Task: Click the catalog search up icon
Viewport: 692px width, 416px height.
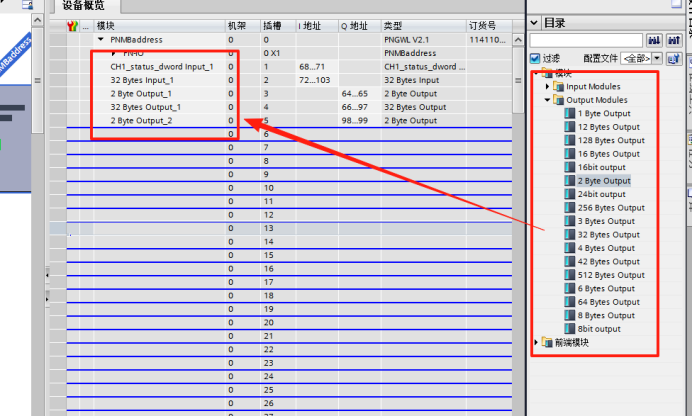Action: (x=673, y=41)
